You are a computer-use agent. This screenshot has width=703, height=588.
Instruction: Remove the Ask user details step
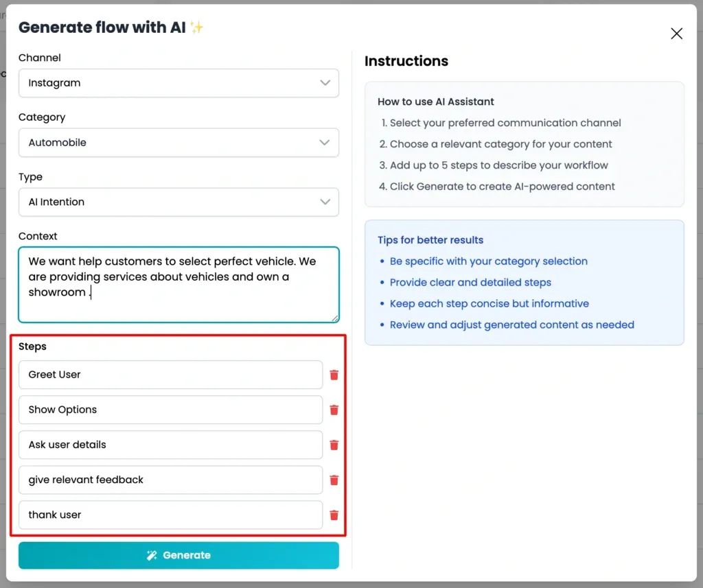click(x=334, y=445)
